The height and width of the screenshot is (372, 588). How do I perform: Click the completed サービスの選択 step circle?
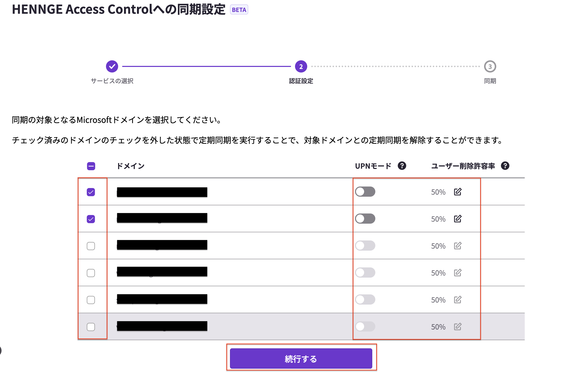point(112,66)
